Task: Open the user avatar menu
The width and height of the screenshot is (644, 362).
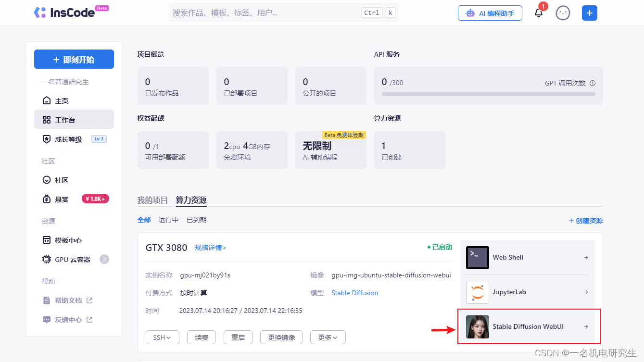Action: click(x=563, y=13)
